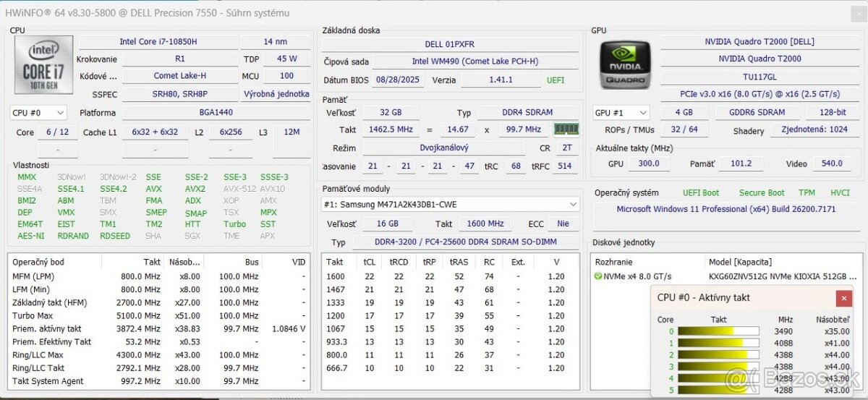Click the NVIDIA Quadro T2000 [DELL] field

pyautogui.click(x=759, y=42)
